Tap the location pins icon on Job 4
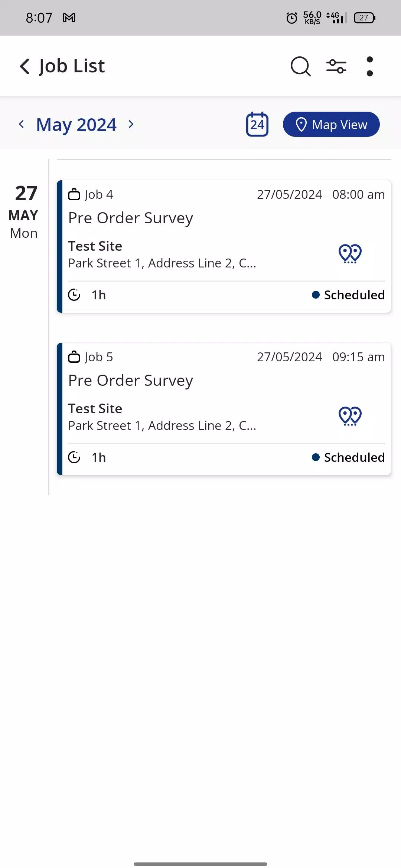 [x=350, y=254]
